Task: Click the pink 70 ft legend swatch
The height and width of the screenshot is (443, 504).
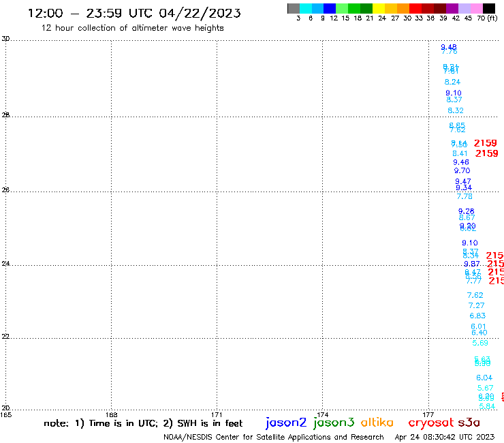Action: pos(476,8)
